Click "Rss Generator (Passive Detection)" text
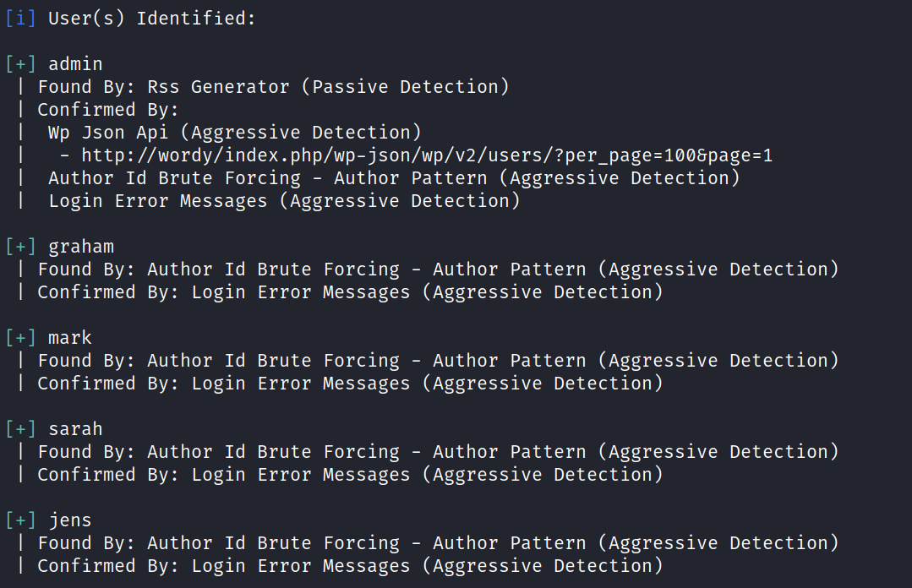This screenshot has width=912, height=588. (328, 86)
